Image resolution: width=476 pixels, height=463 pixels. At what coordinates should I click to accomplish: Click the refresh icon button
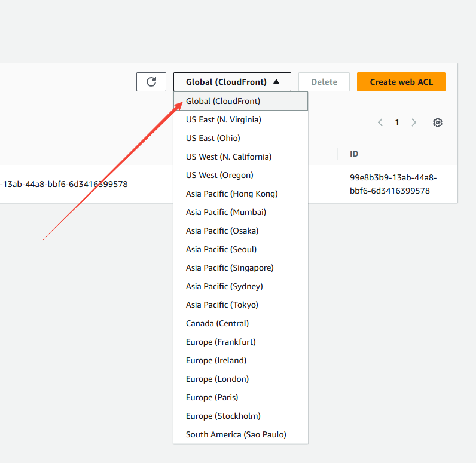point(151,82)
